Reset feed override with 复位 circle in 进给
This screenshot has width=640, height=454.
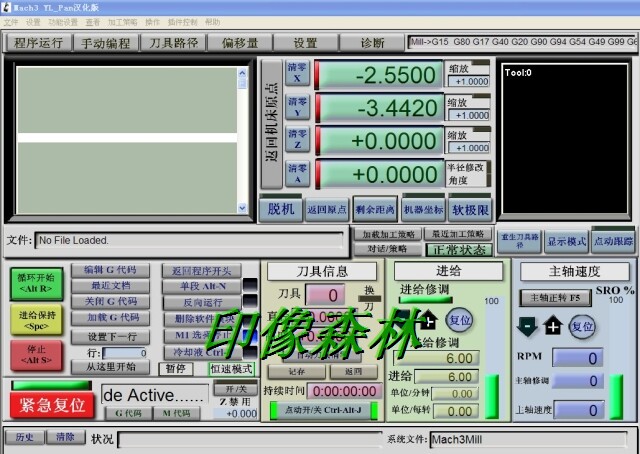(459, 320)
